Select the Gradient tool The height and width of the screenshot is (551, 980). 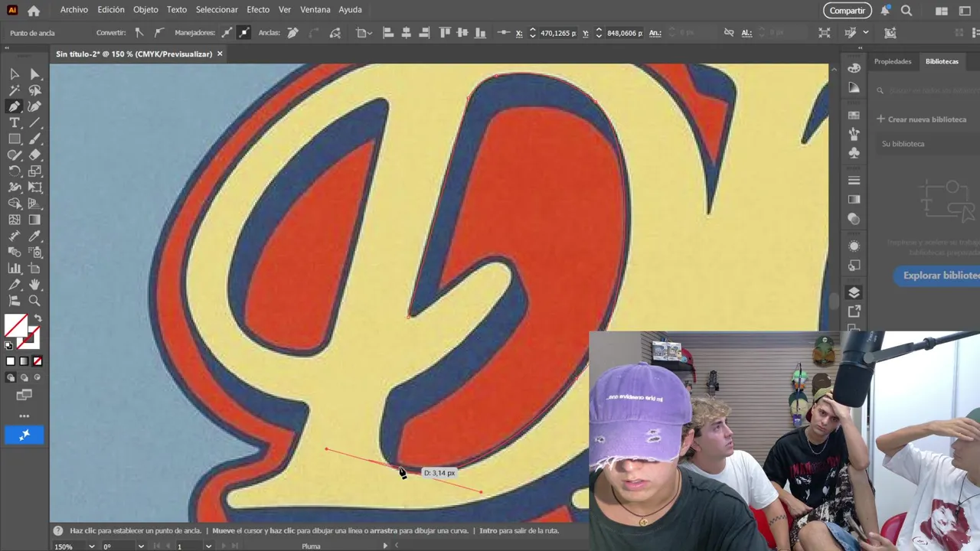34,220
